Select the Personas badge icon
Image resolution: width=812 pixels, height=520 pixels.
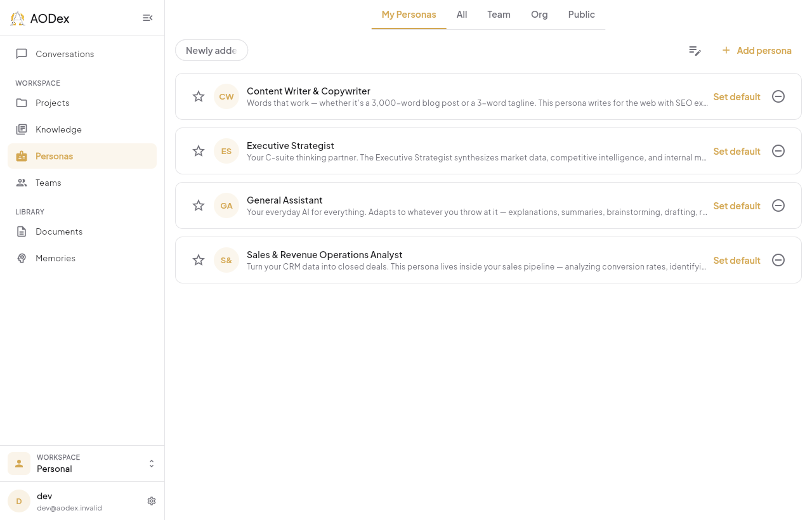(22, 156)
